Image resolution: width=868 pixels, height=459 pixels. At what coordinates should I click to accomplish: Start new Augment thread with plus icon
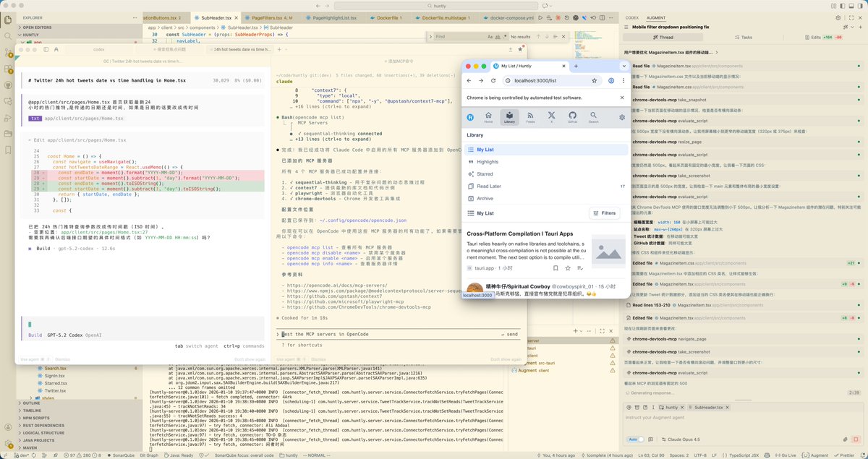pyautogui.click(x=860, y=27)
